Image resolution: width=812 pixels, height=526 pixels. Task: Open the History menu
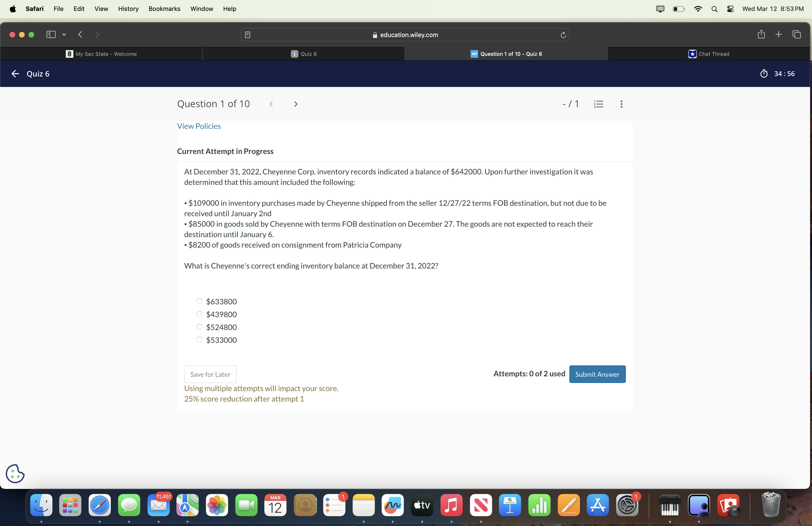tap(128, 9)
